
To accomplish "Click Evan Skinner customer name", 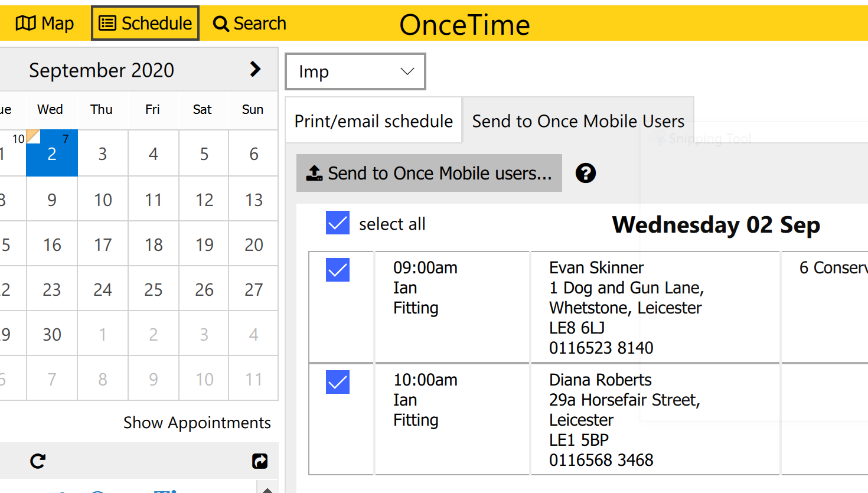I will [x=596, y=267].
